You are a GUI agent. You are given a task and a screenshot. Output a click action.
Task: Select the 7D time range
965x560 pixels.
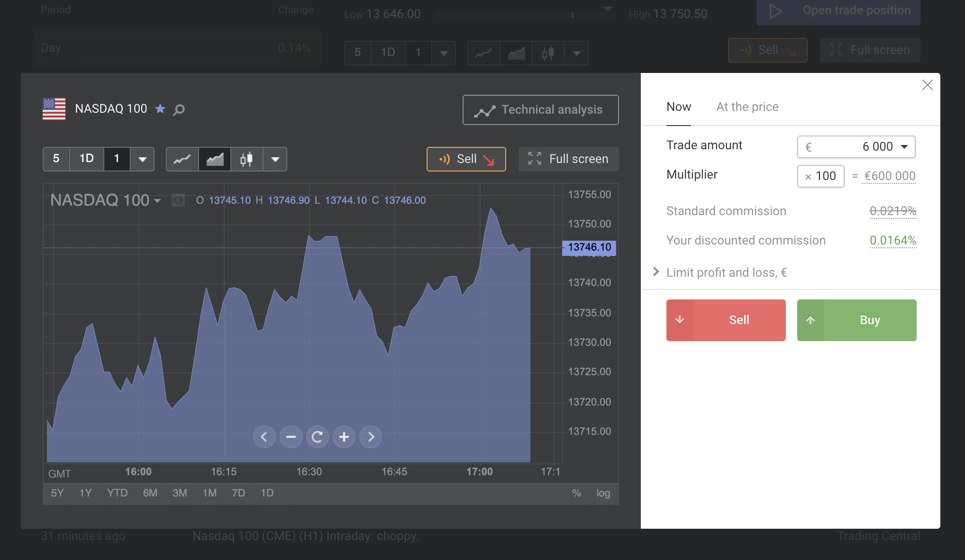click(x=238, y=493)
